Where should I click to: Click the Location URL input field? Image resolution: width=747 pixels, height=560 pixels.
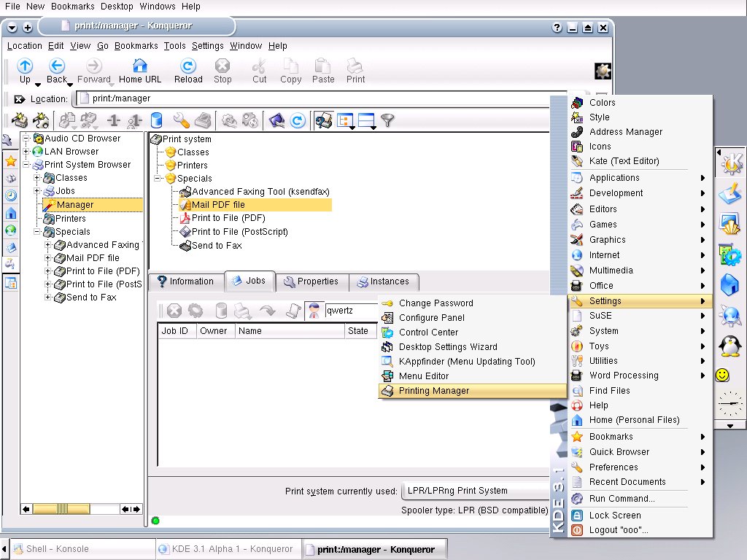pos(320,98)
